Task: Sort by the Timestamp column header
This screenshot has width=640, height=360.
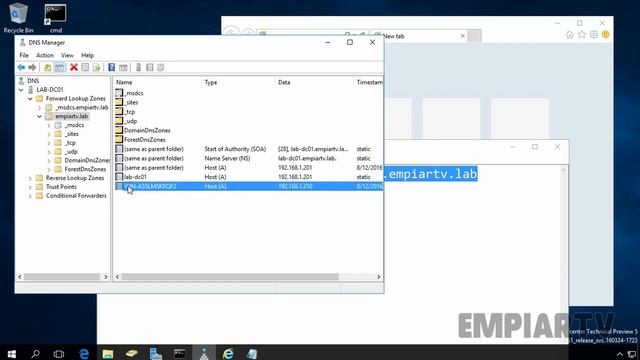Action: pyautogui.click(x=369, y=82)
